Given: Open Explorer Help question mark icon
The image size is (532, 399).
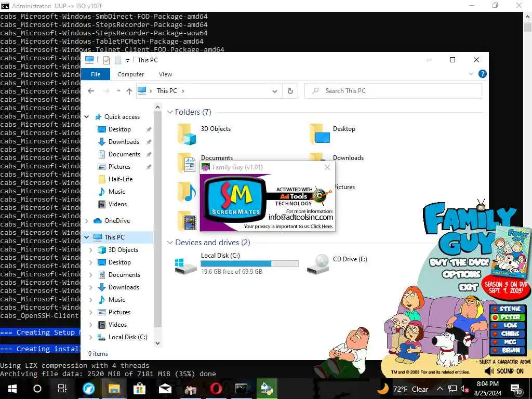Looking at the screenshot, I should click(482, 74).
